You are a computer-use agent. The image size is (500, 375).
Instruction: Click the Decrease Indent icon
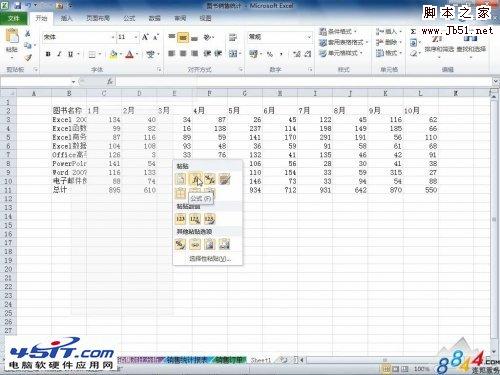coord(207,53)
